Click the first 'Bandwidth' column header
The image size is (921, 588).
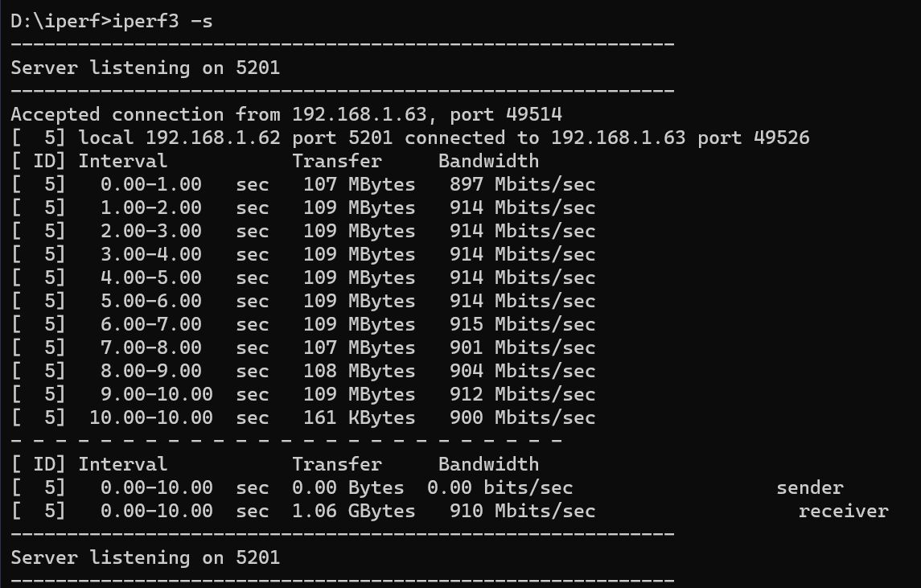489,161
